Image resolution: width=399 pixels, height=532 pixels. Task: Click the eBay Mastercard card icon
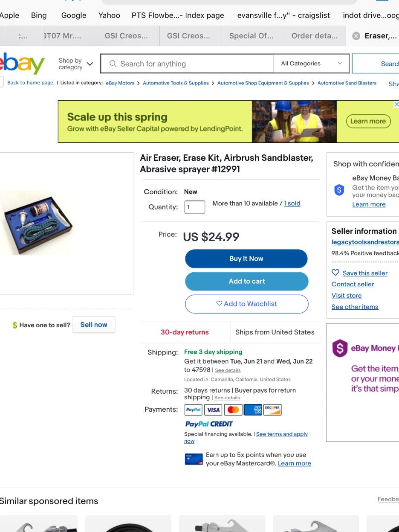pos(194,459)
